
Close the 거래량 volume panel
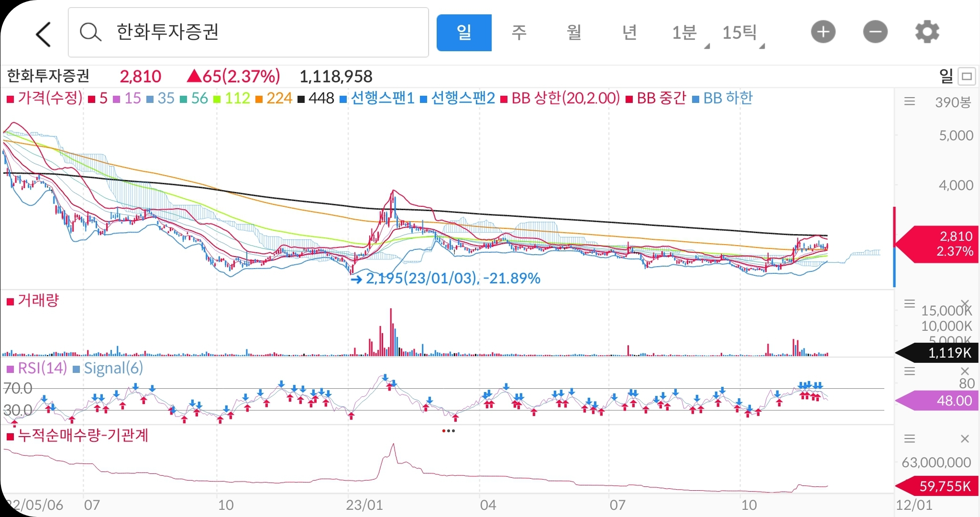click(x=965, y=303)
